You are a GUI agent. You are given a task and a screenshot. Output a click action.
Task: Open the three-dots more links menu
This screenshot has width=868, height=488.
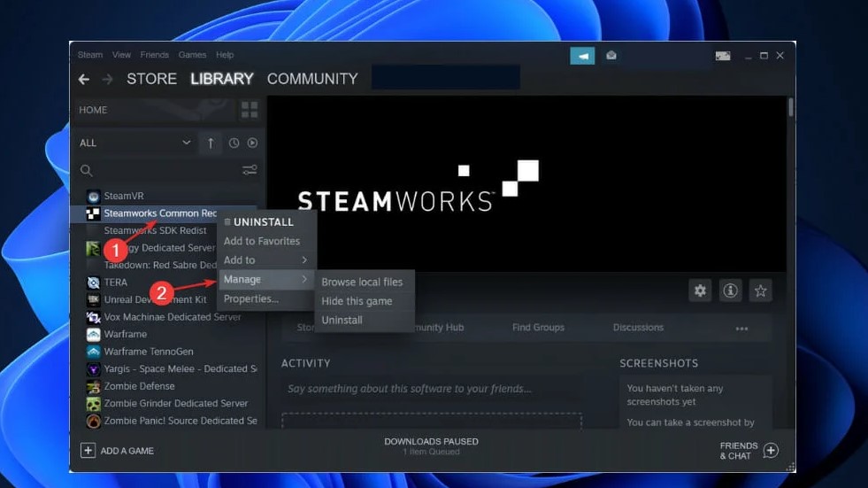741,329
